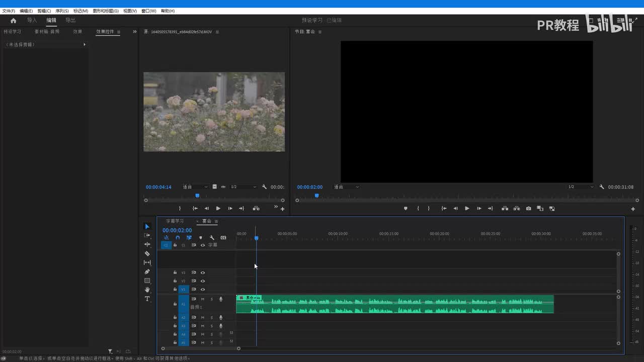Switch to the 字幕学习 sequence tab
The width and height of the screenshot is (644, 362).
[175, 221]
